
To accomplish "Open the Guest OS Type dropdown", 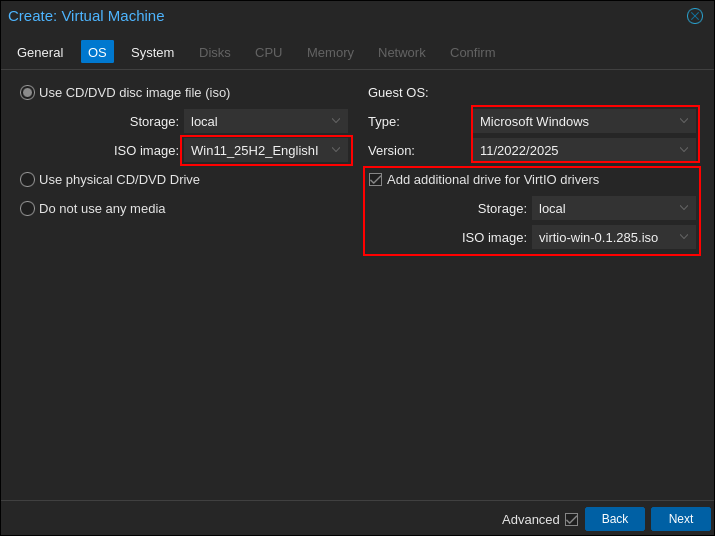I will 684,121.
